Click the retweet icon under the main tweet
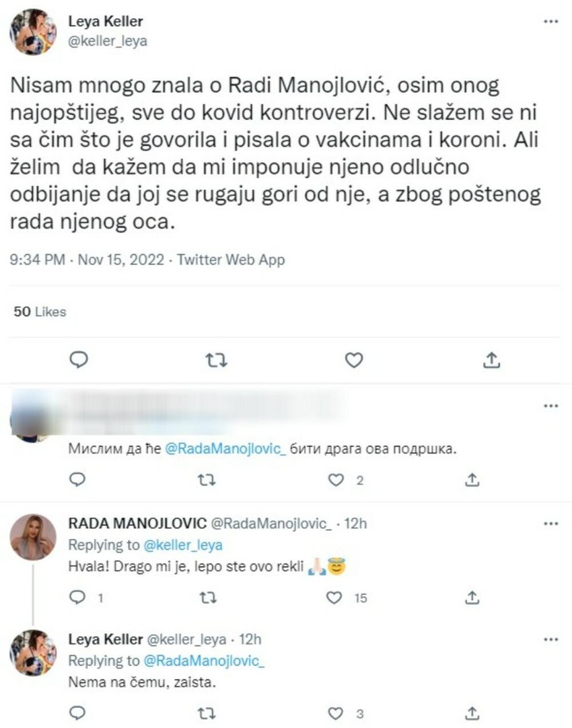Image resolution: width=572 pixels, height=728 pixels. pos(215,360)
